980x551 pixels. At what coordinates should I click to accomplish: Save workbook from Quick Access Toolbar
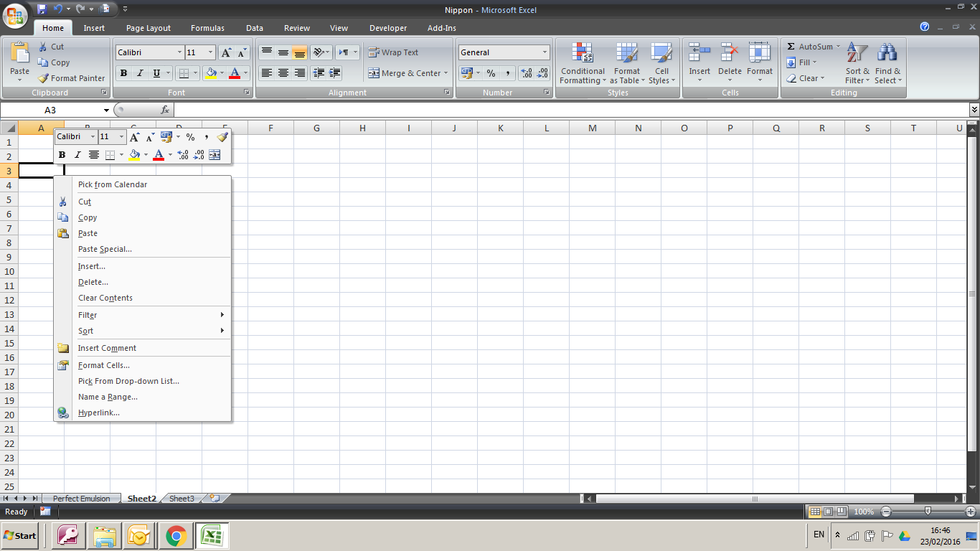pos(42,9)
